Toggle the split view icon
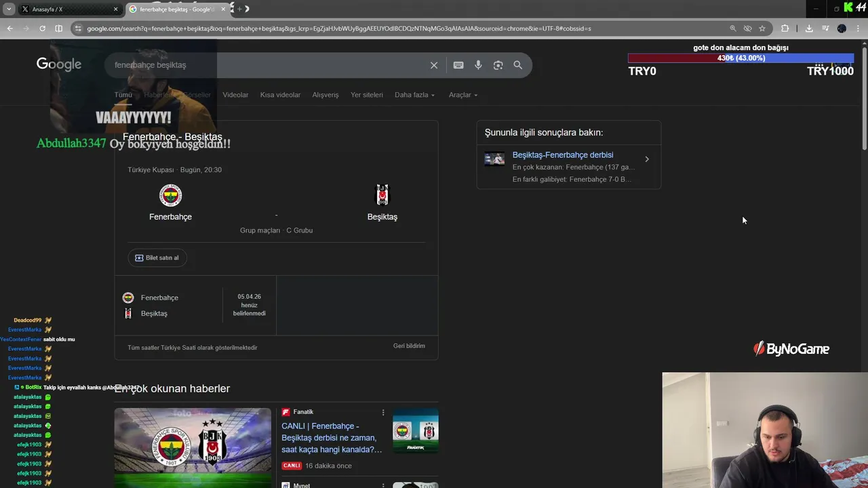Viewport: 868px width, 488px height. click(x=58, y=28)
